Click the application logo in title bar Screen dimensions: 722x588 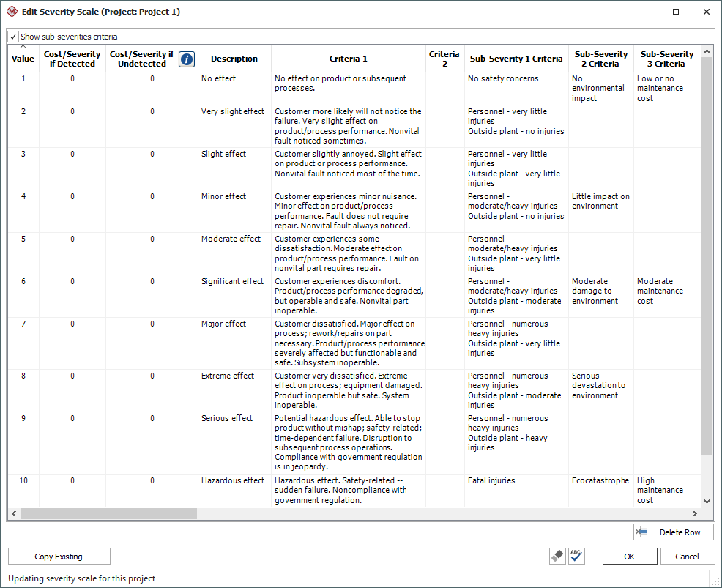click(x=12, y=12)
